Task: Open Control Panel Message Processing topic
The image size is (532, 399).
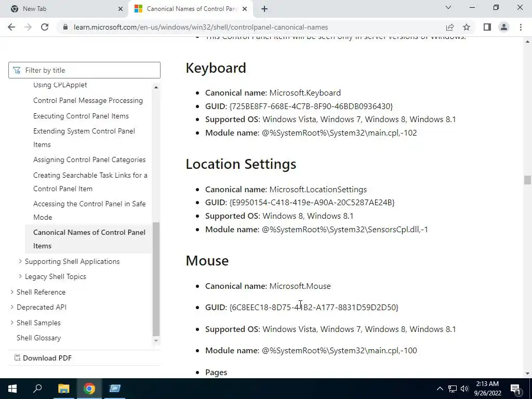Action: [88, 100]
